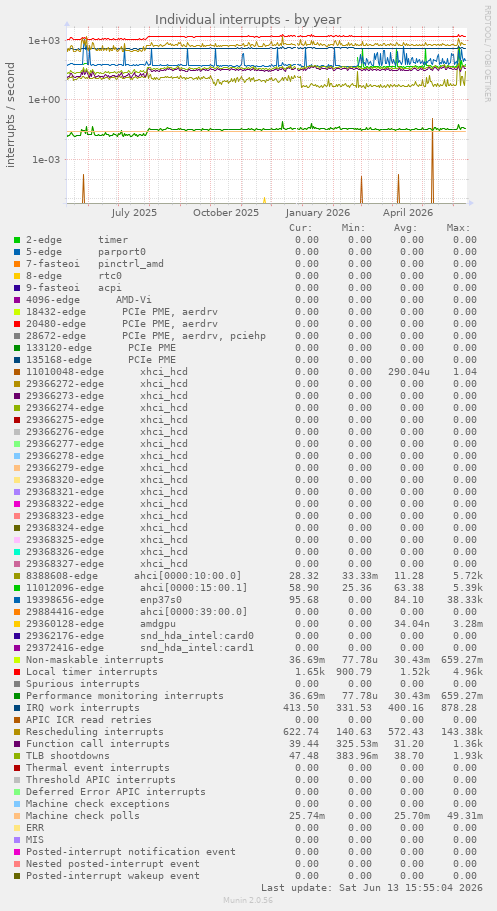This screenshot has width=497, height=911.
Task: Click the blue 5-edge parport0 legend swatch
Action: [x=17, y=252]
